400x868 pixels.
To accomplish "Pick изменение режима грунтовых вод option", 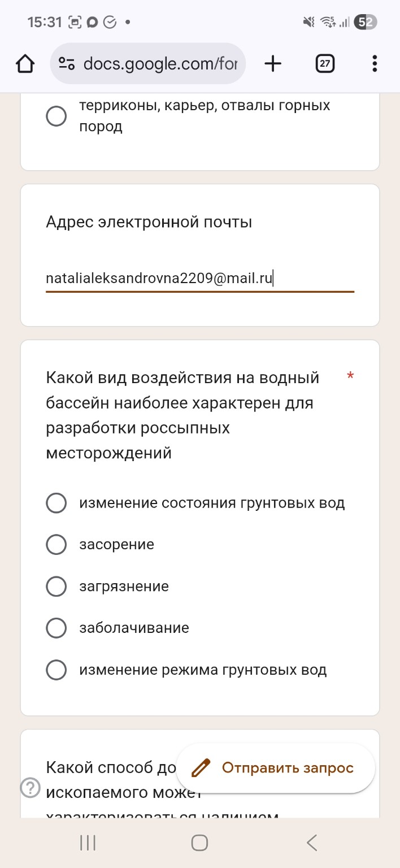I will pyautogui.click(x=56, y=670).
